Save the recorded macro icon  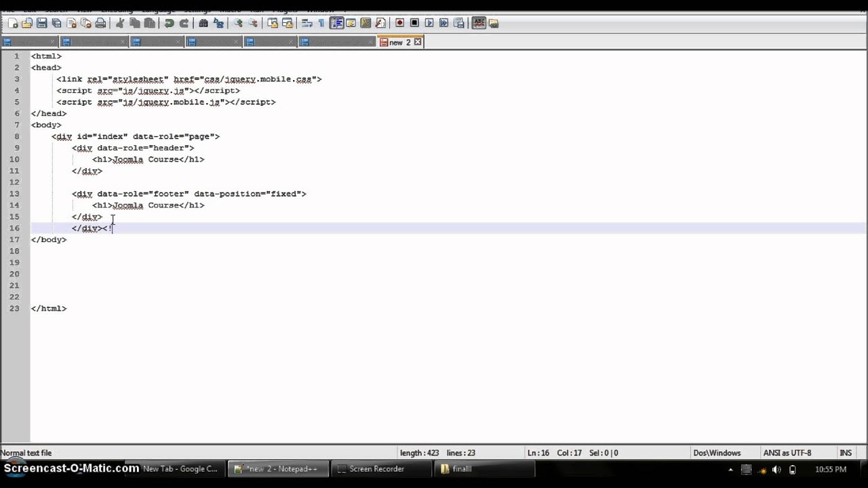pyautogui.click(x=458, y=23)
